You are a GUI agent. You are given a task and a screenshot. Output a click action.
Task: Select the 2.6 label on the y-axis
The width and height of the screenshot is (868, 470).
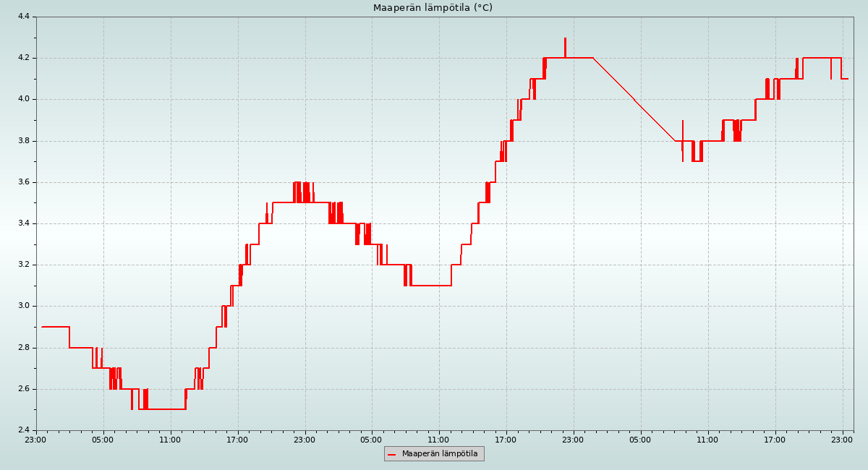pos(22,389)
